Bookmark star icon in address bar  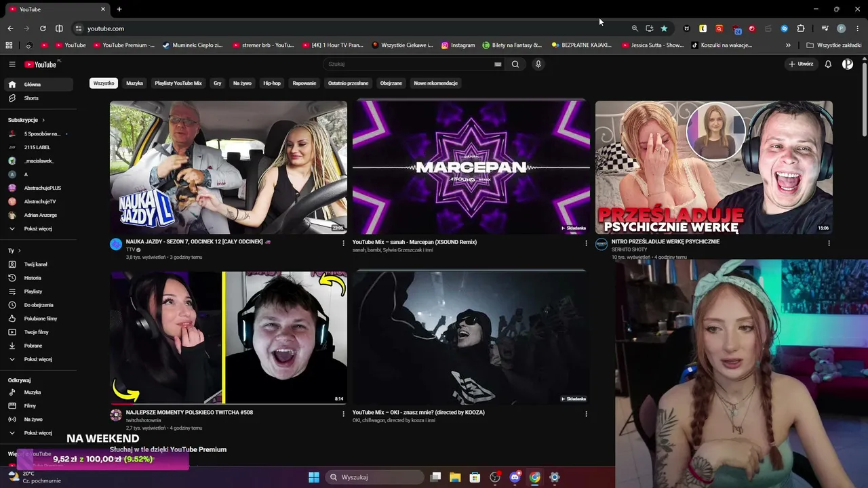(x=664, y=28)
